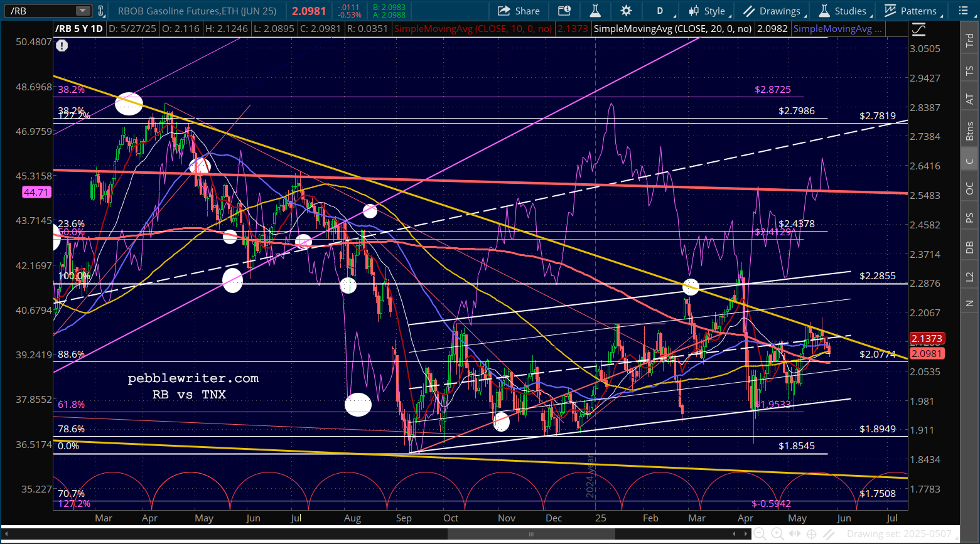Click the $2.4378 level label
This screenshot has width=980, height=544.
(797, 223)
